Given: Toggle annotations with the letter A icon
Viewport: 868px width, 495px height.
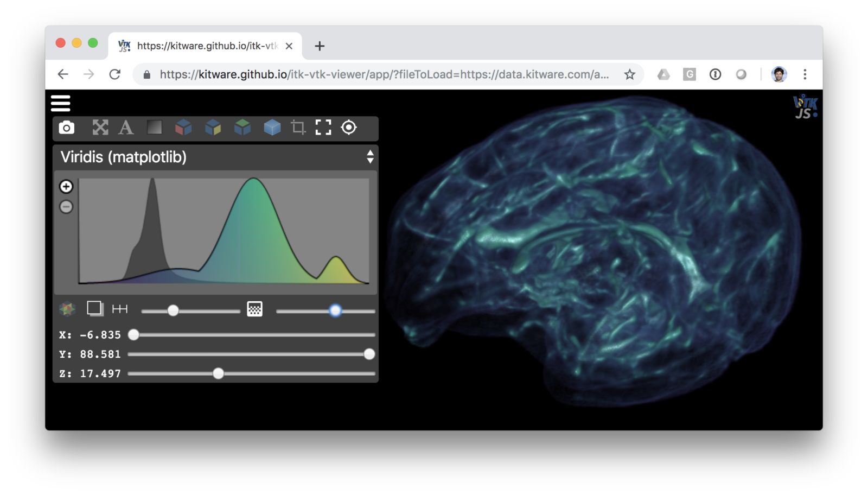Looking at the screenshot, I should click(126, 128).
